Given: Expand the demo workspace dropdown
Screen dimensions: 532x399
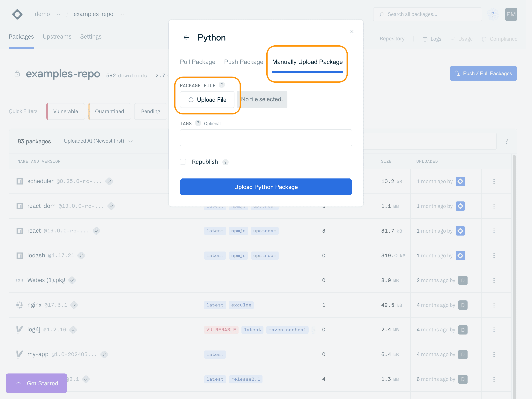Looking at the screenshot, I should 58,15.
